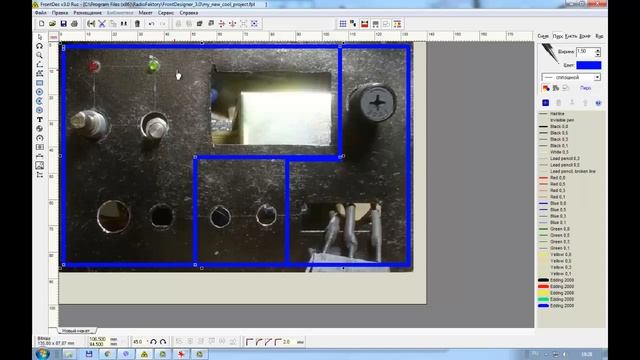Open the Справка menu
The height and width of the screenshot is (360, 640).
189,13
